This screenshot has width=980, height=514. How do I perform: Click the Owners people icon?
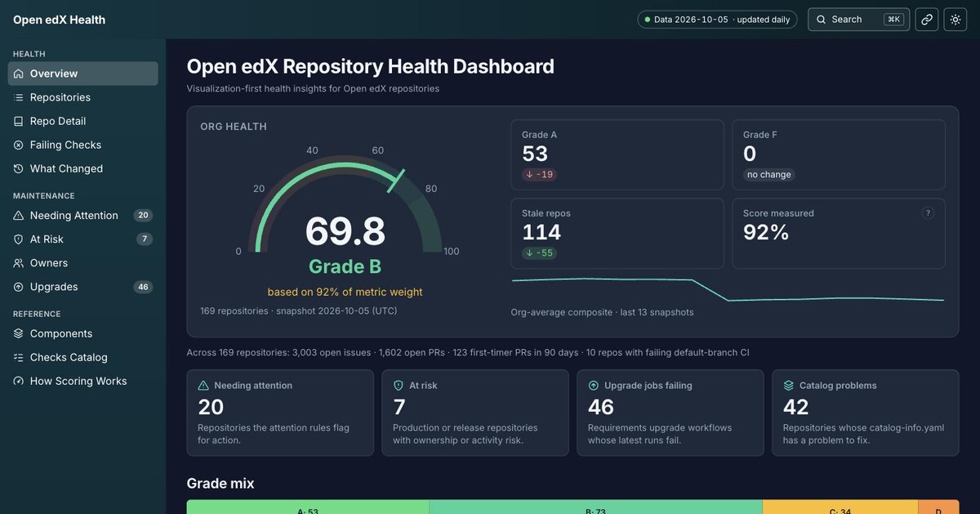point(19,263)
